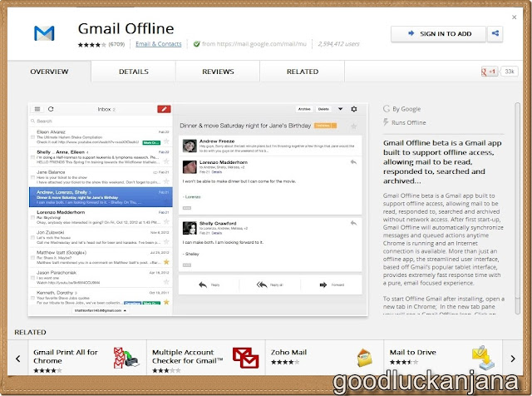Click reply arrow on Shelly Crawford message
Image resolution: width=532 pixels, height=396 pixels.
353,223
